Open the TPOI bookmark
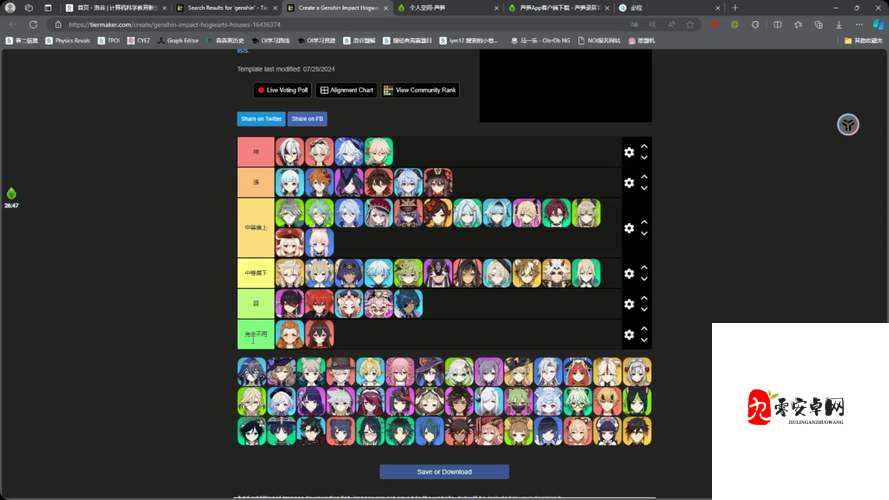Screen dimensions: 889x500 coord(109,41)
